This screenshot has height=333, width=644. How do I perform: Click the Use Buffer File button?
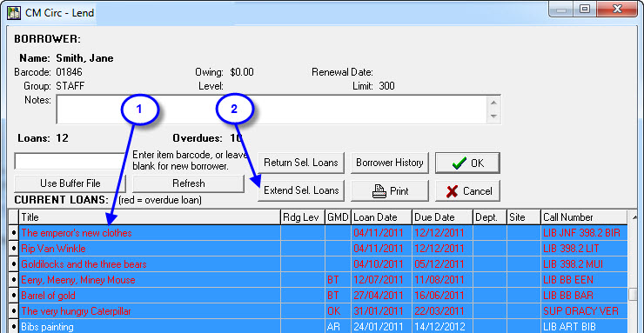pyautogui.click(x=70, y=183)
